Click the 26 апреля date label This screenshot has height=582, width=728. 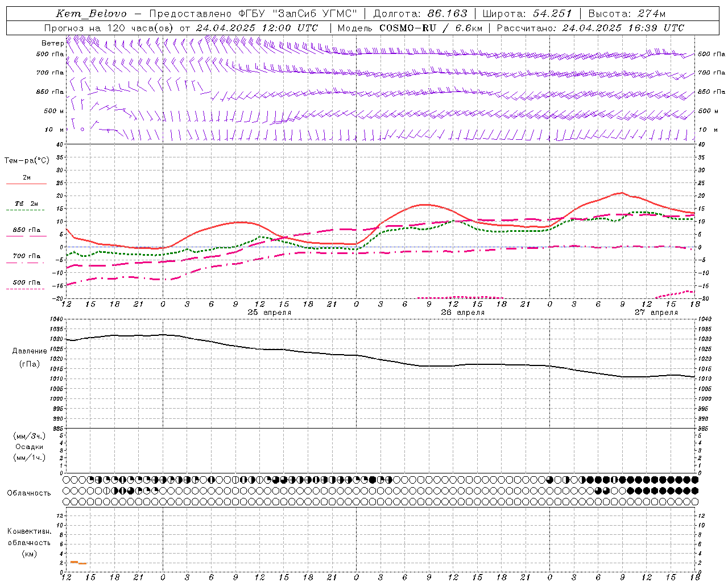463,313
